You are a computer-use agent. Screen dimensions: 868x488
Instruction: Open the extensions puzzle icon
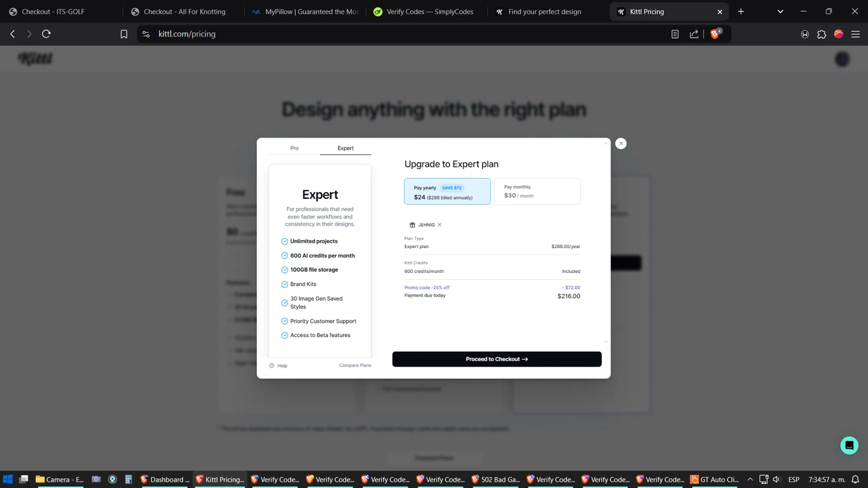point(822,34)
